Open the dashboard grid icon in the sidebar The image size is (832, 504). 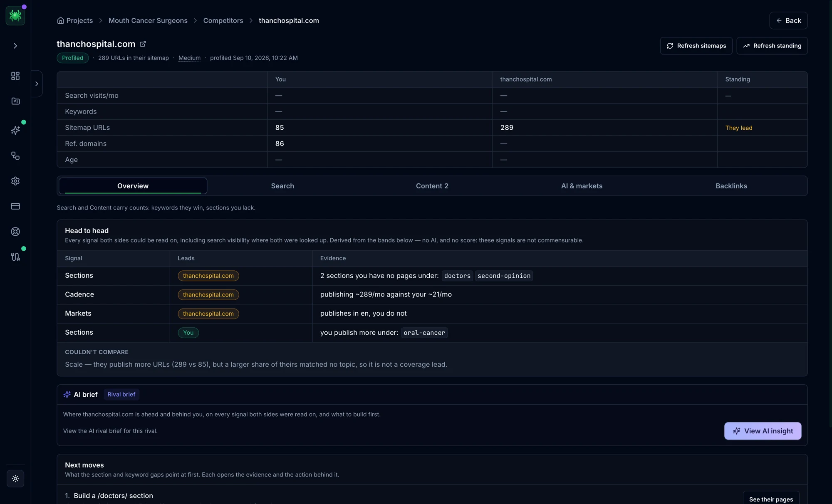[x=15, y=76]
